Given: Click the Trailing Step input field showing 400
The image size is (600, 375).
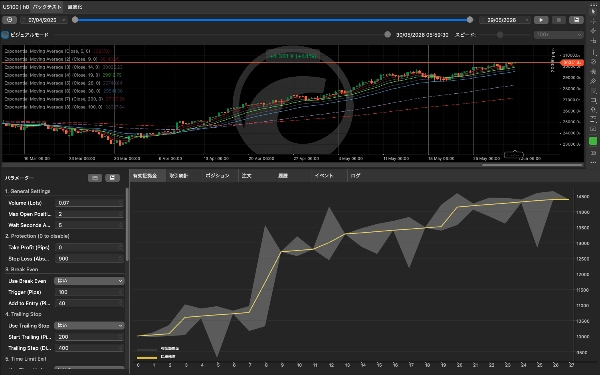Looking at the screenshot, I should 89,348.
